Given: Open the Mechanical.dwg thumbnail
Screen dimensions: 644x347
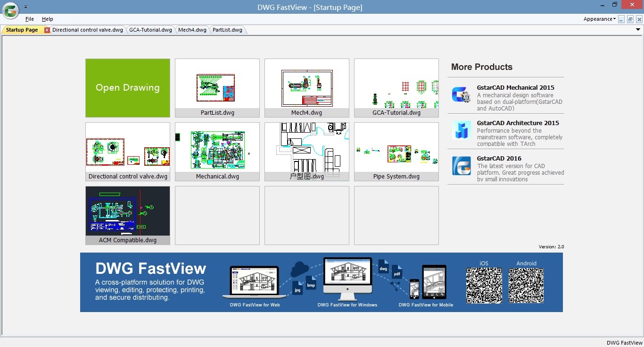Looking at the screenshot, I should pos(217,152).
